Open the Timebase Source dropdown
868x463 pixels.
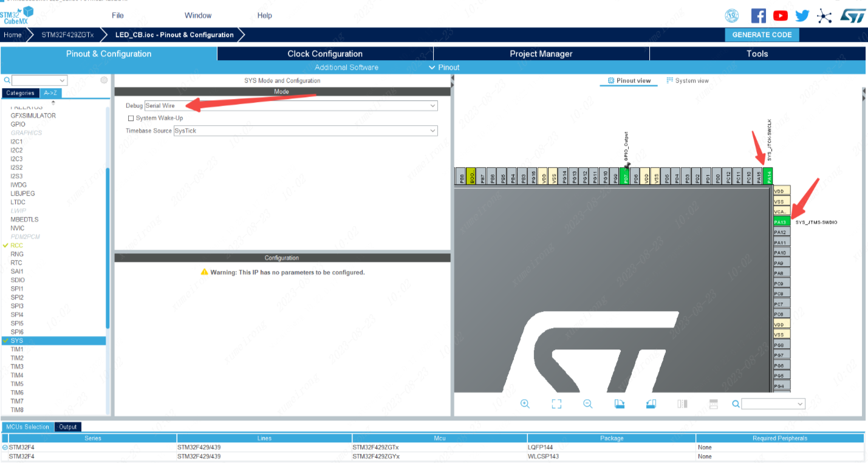point(305,131)
